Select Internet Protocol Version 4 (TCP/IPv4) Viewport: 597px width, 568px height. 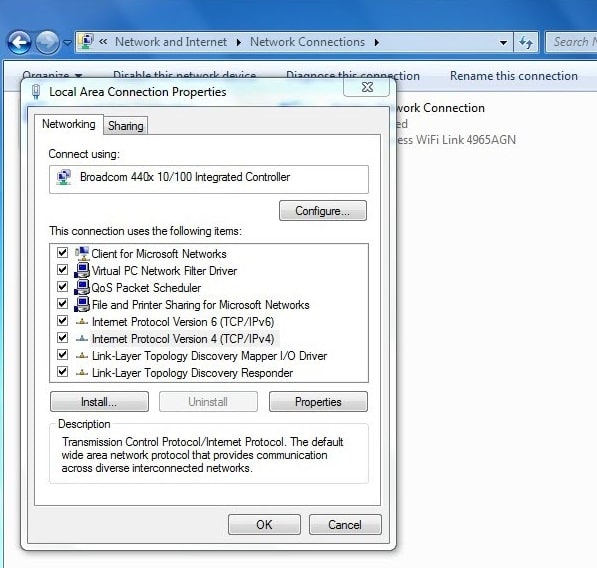[x=183, y=339]
